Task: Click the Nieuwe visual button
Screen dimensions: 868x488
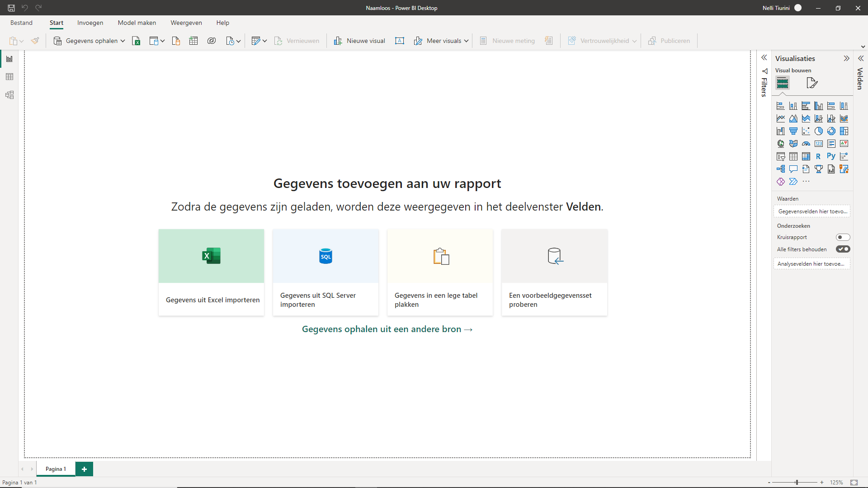Action: [360, 41]
